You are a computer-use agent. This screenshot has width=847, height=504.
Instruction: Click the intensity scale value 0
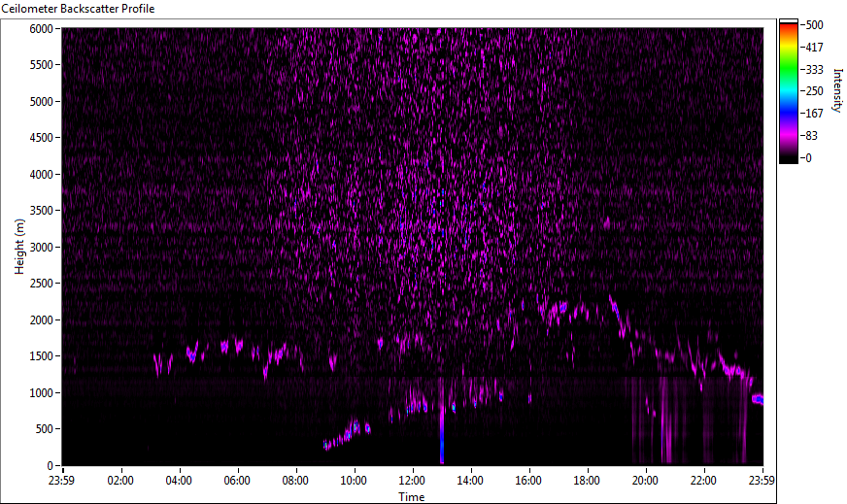pyautogui.click(x=809, y=157)
